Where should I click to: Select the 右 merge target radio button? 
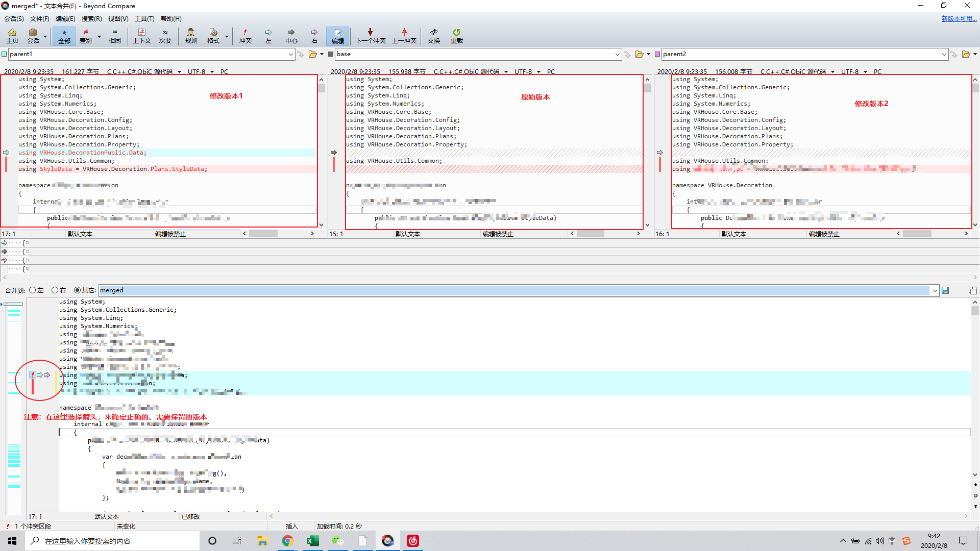[55, 290]
